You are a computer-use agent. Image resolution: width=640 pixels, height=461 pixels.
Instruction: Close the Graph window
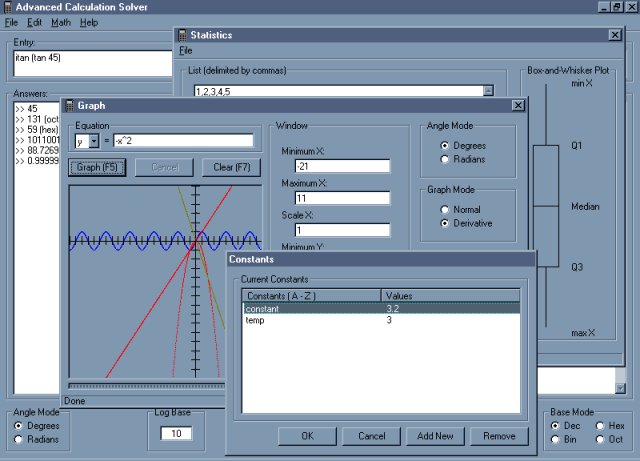(517, 105)
